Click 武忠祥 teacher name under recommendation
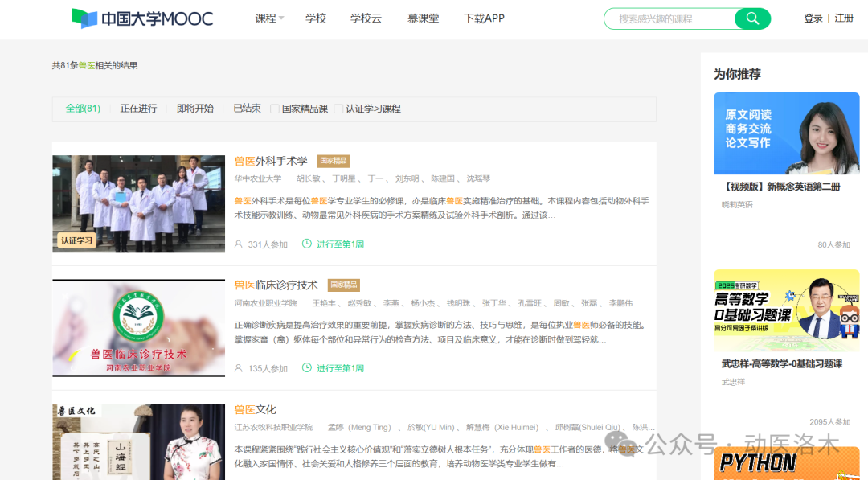This screenshot has width=868, height=480. (733, 381)
